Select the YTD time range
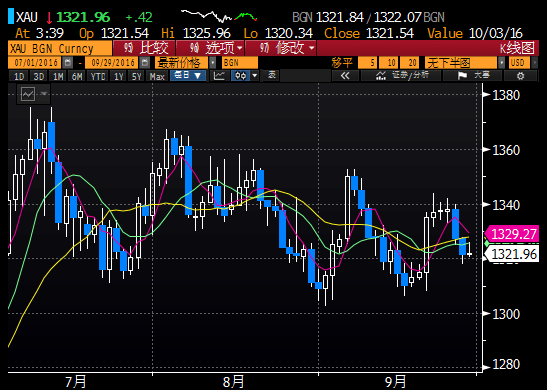The image size is (547, 390). tap(98, 76)
